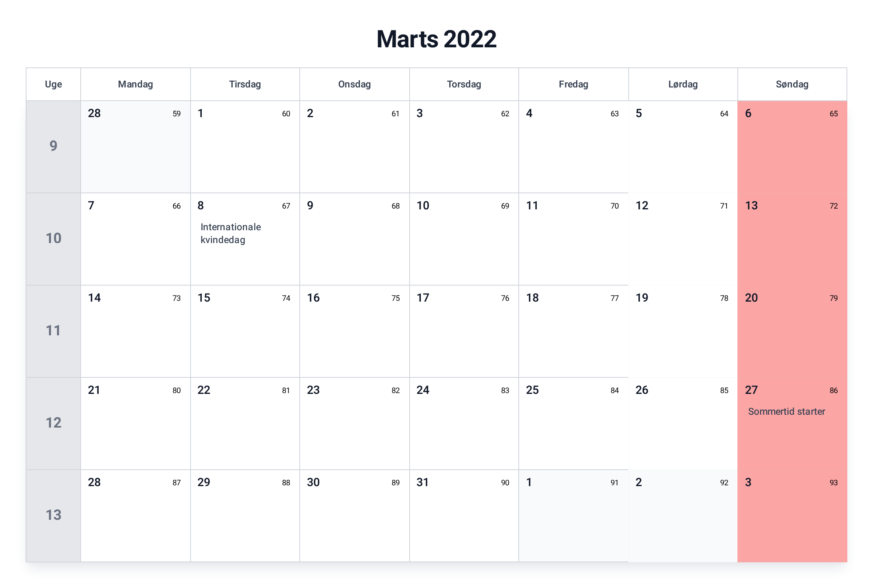873x588 pixels.
Task: Select the Marts 2022 title
Action: (x=436, y=39)
